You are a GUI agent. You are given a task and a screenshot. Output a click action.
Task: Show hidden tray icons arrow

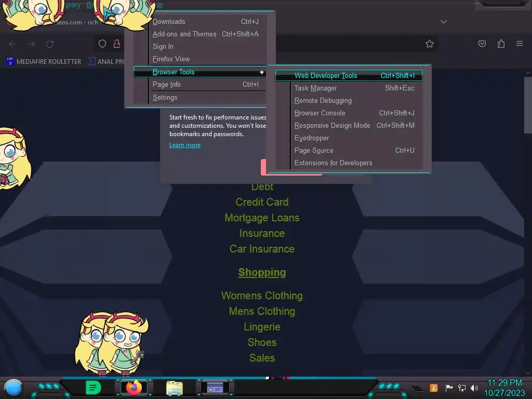coord(417,389)
